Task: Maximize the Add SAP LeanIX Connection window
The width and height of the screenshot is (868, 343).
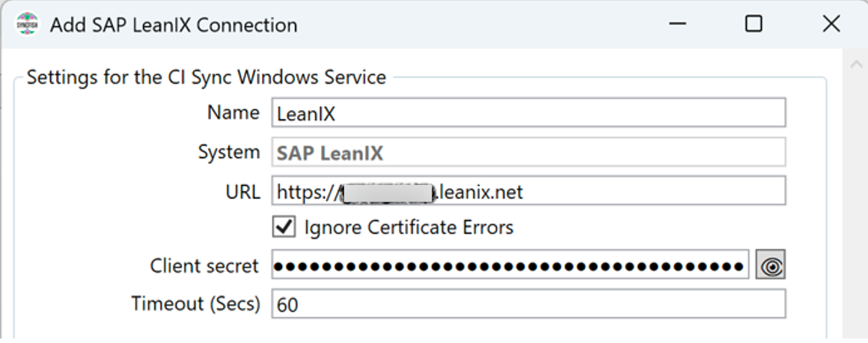Action: pyautogui.click(x=754, y=24)
